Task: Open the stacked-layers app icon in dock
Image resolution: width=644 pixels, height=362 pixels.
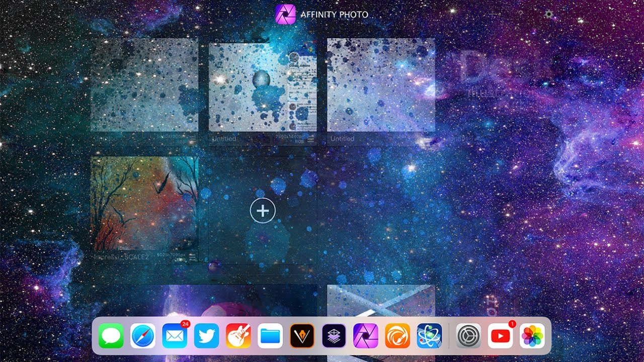Action: point(334,336)
